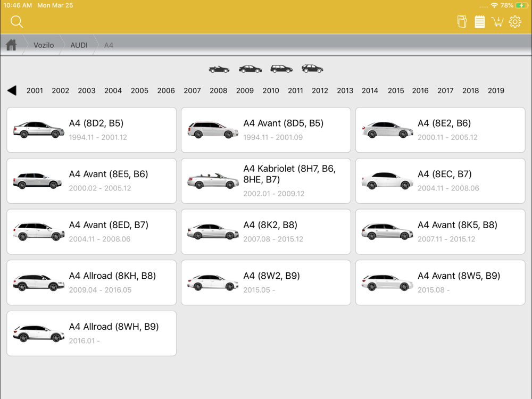Tap the Wi-Fi status icon
The image size is (532, 399).
coord(494,5)
